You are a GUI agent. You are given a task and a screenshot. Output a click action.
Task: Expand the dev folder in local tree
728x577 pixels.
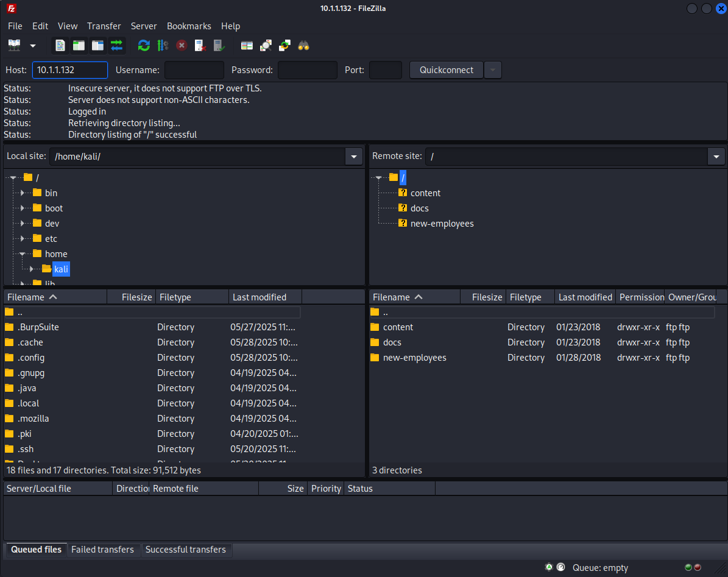pos(23,224)
